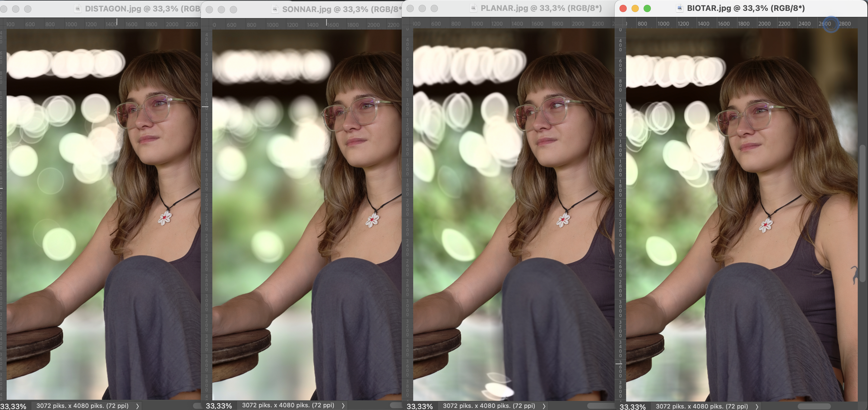The height and width of the screenshot is (410, 868).
Task: Zoom BIOTAR.jpg window using green button
Action: (647, 8)
